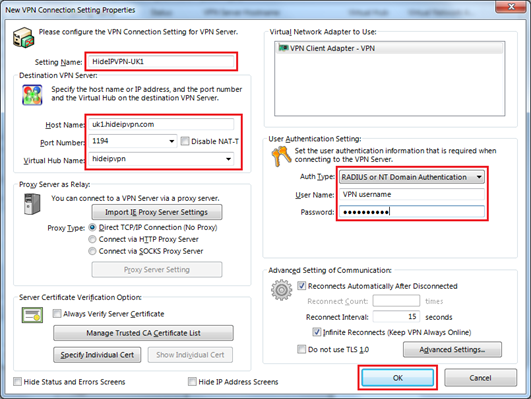531x399 pixels.
Task: Click the Setting Name field
Action: 161,62
